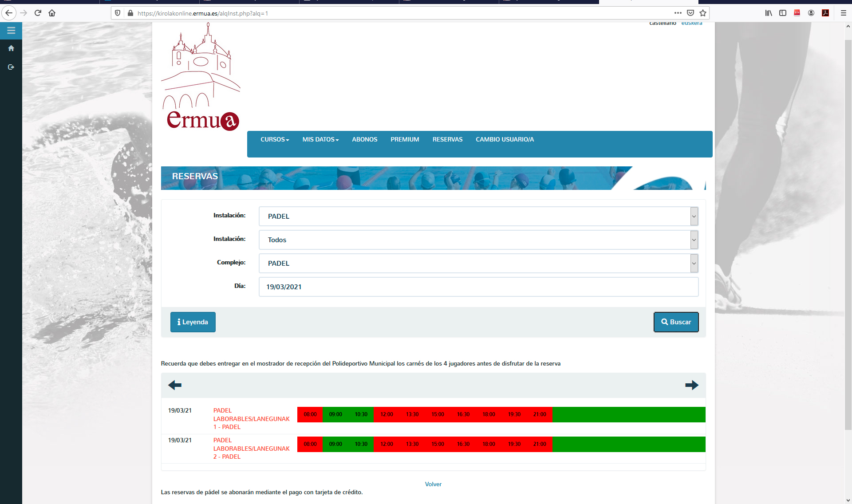
Task: Reload the page in browser toolbar
Action: [x=38, y=13]
